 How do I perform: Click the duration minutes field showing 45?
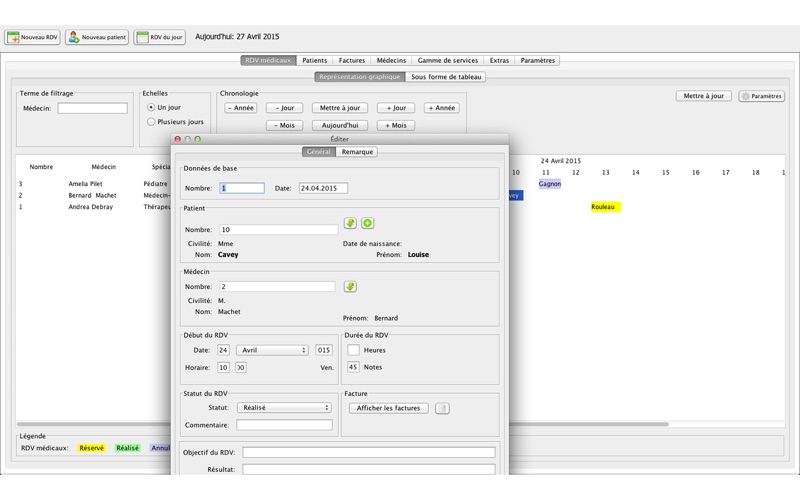[x=353, y=367]
